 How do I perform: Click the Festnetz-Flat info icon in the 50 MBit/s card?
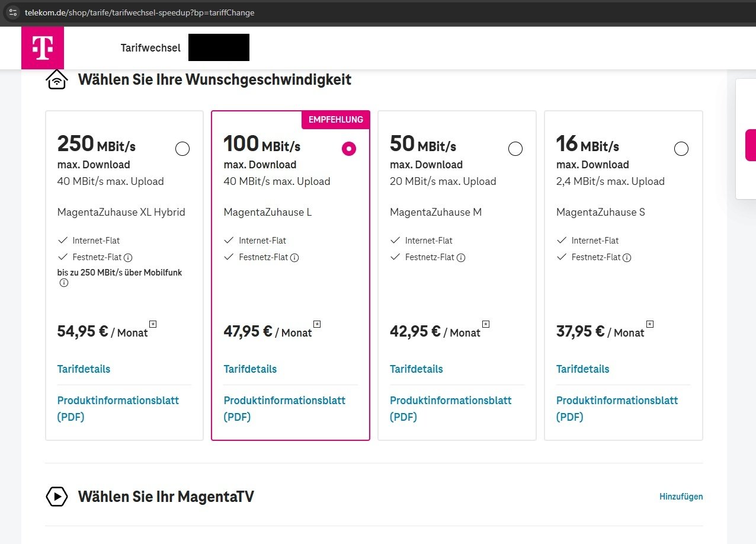click(x=461, y=257)
